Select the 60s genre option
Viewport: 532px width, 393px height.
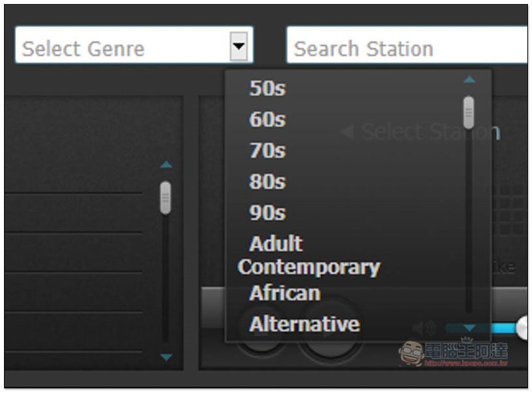tap(267, 119)
